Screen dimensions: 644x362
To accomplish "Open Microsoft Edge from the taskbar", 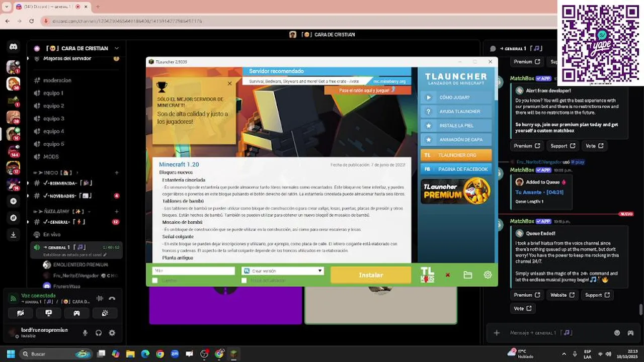I will pyautogui.click(x=145, y=354).
